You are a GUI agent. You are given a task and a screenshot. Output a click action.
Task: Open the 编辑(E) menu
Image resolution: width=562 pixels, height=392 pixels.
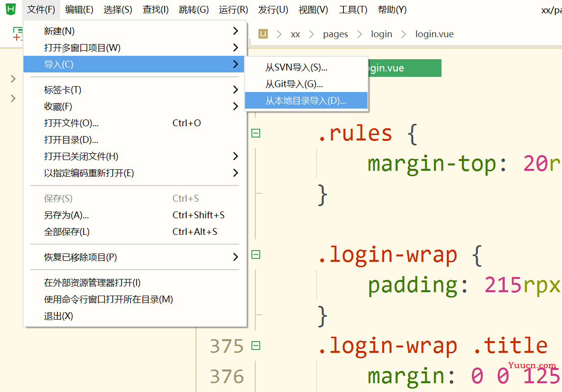[79, 10]
